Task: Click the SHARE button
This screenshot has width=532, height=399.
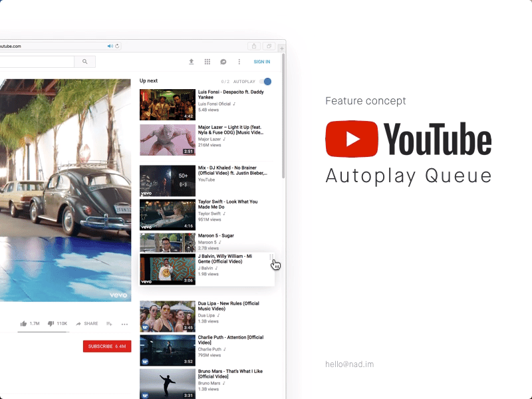Action: tap(87, 324)
